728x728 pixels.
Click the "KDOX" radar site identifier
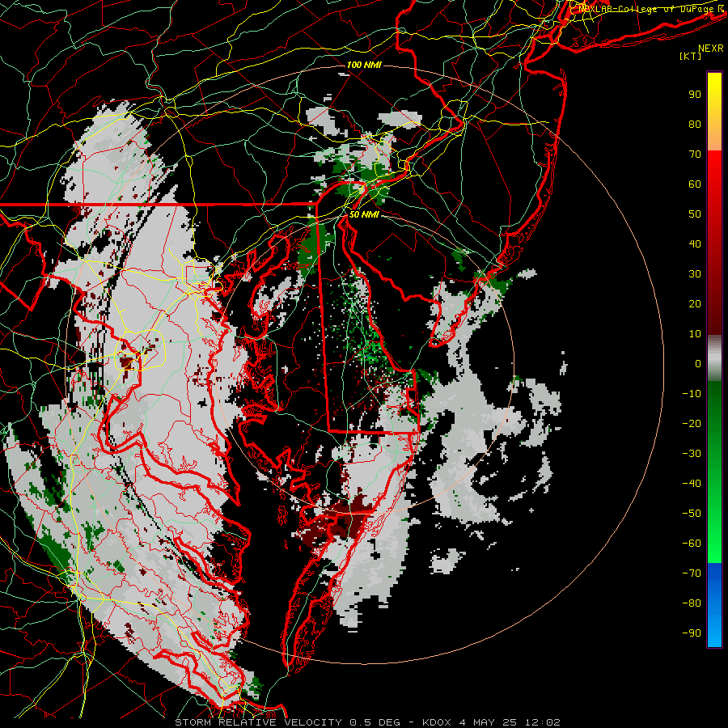pyautogui.click(x=437, y=722)
